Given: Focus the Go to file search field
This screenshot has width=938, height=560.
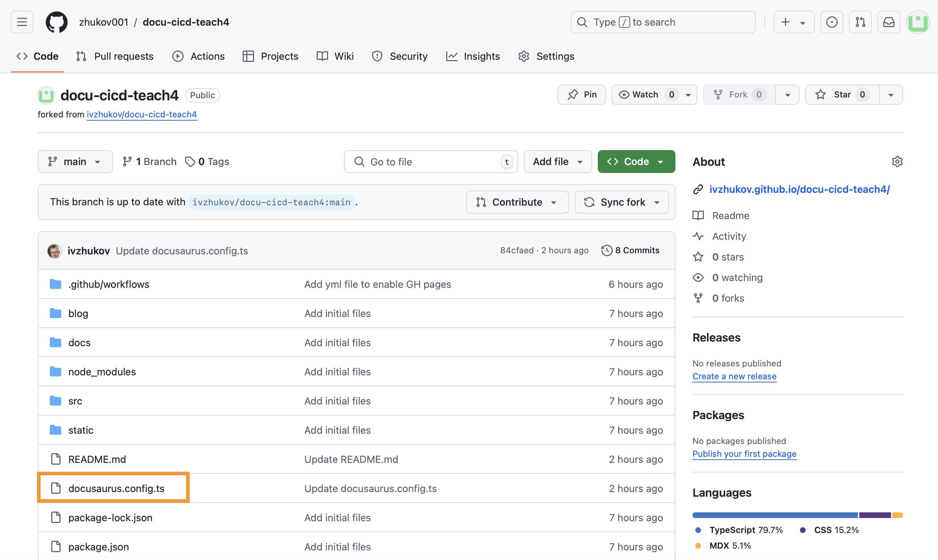Looking at the screenshot, I should (430, 162).
